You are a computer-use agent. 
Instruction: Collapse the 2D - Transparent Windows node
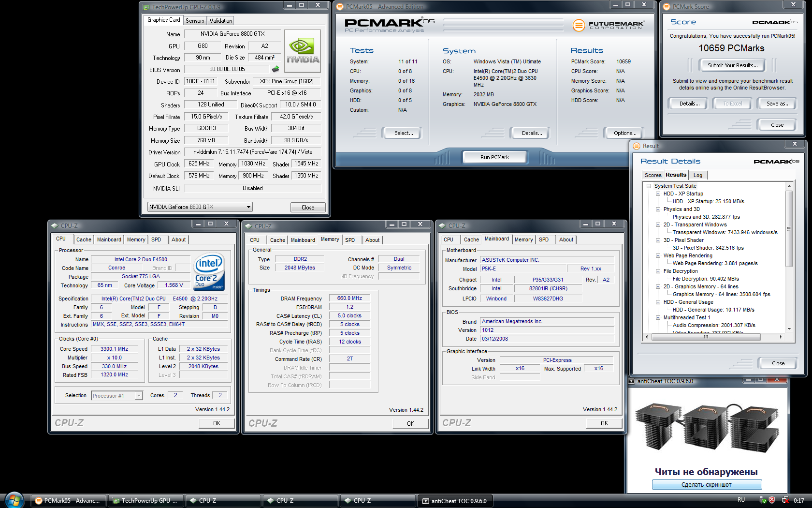[658, 224]
